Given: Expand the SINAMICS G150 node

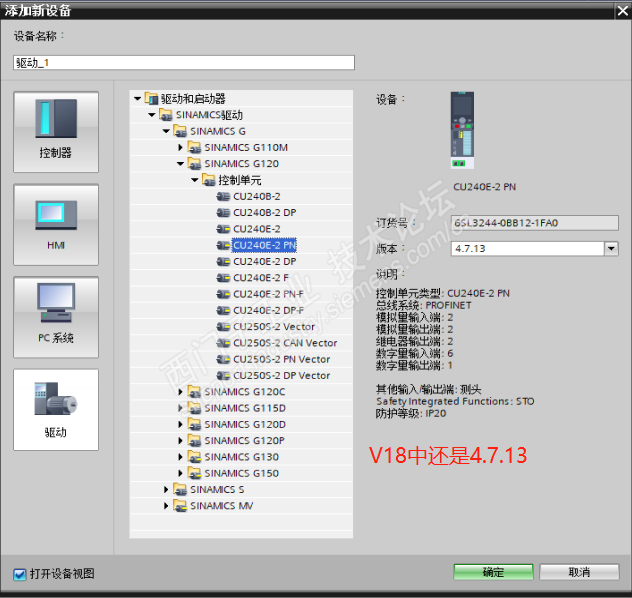Looking at the screenshot, I should point(180,473).
